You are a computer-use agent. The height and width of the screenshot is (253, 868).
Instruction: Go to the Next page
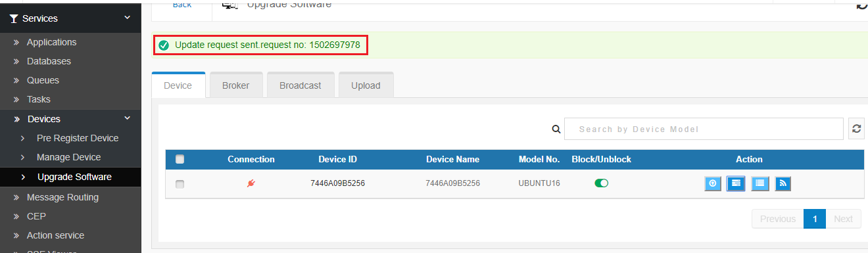(843, 219)
